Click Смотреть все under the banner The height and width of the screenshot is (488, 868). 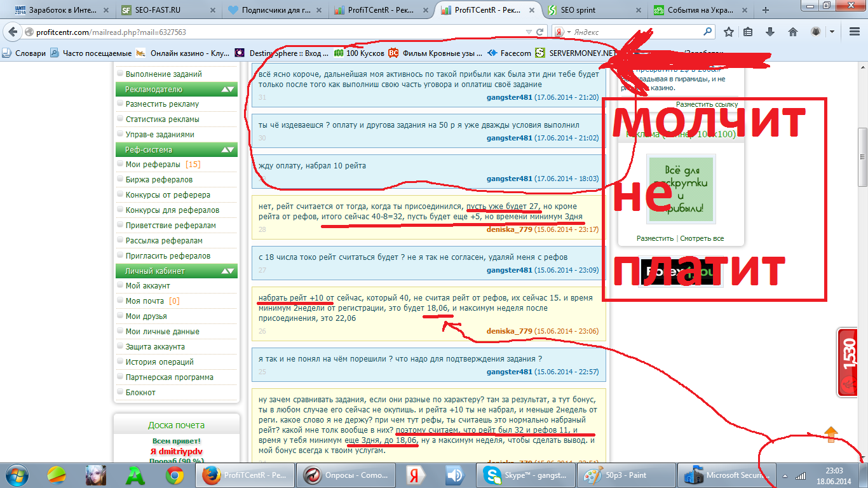702,238
